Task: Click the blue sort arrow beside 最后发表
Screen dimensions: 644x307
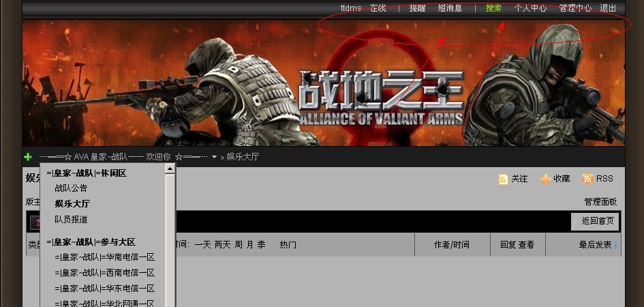Action: click(615, 245)
